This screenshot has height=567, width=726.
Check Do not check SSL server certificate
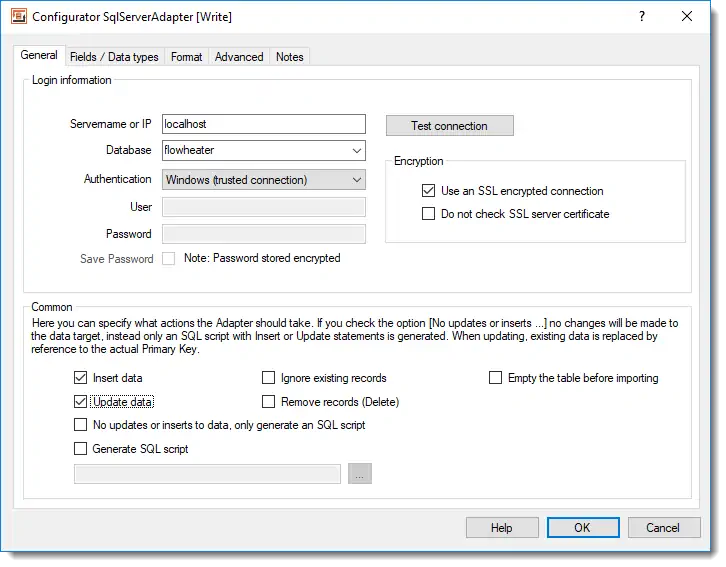pyautogui.click(x=429, y=214)
